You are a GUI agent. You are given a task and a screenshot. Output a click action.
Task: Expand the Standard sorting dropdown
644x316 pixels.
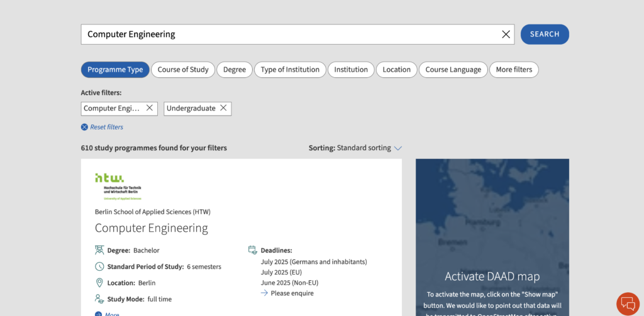(x=355, y=148)
